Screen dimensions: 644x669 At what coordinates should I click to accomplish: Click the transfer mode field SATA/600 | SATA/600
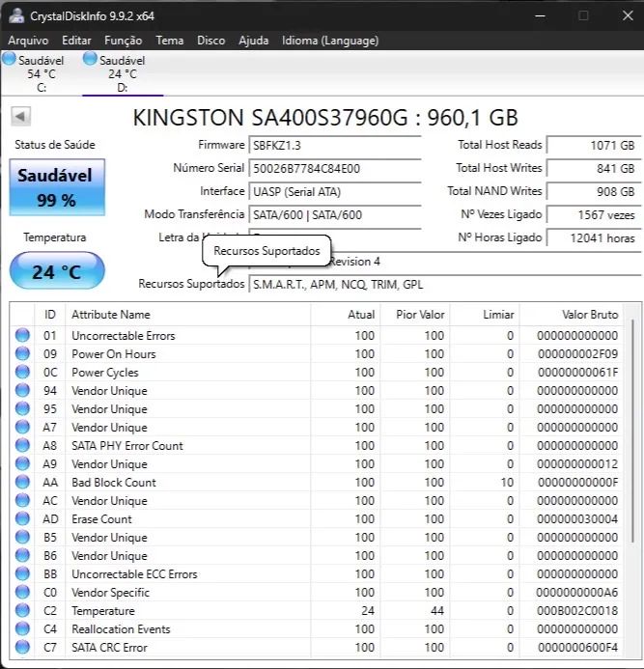coord(335,214)
